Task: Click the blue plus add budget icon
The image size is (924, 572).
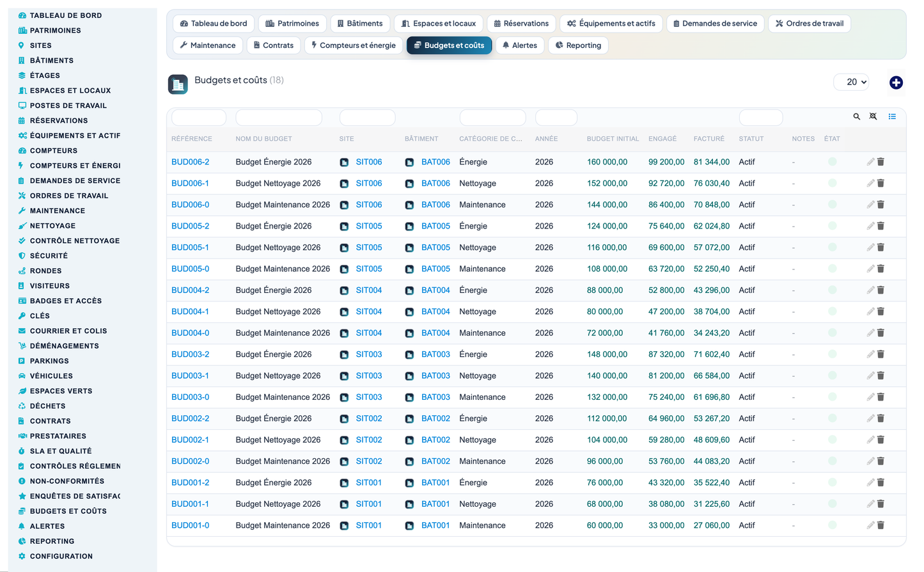Action: tap(896, 83)
